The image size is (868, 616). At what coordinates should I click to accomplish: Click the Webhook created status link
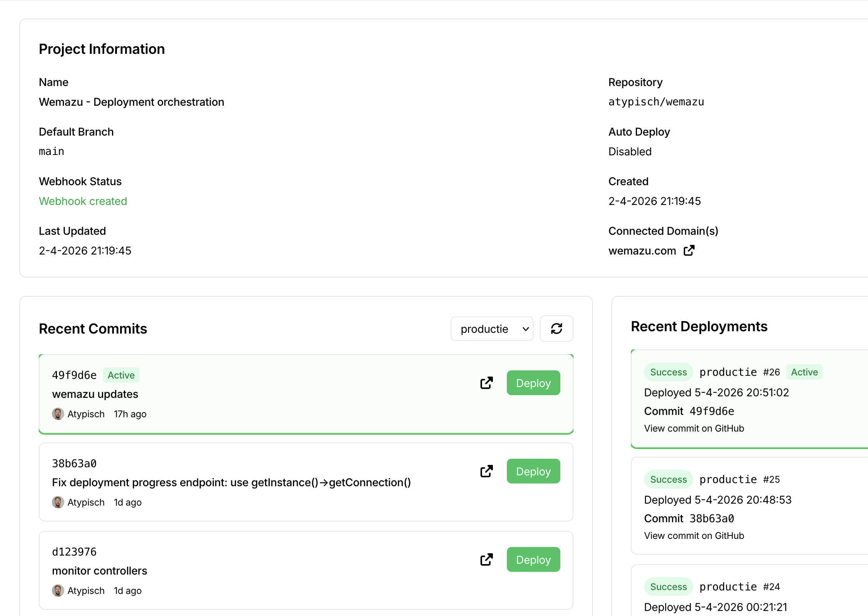click(x=83, y=201)
